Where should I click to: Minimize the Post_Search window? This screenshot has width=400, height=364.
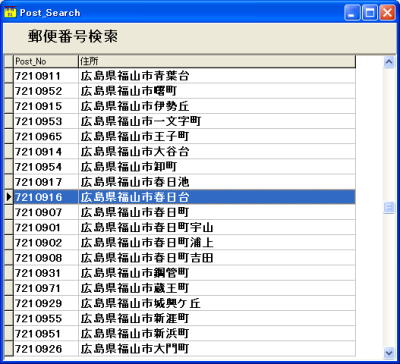(352, 13)
